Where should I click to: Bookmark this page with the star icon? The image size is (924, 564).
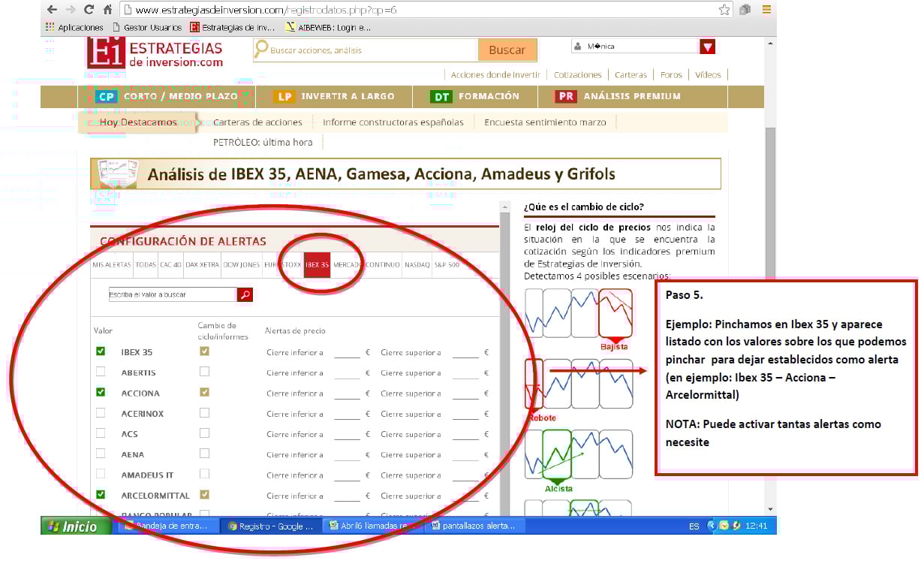coord(724,10)
